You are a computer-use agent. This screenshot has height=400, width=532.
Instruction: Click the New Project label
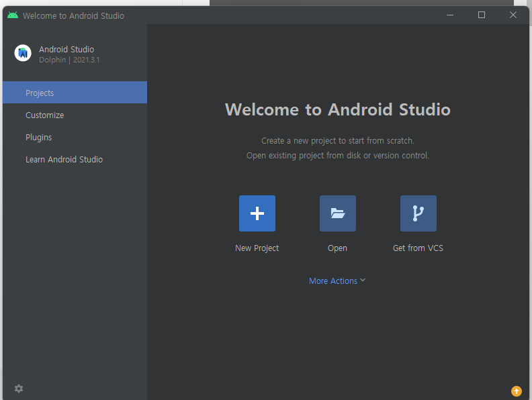pyautogui.click(x=257, y=248)
